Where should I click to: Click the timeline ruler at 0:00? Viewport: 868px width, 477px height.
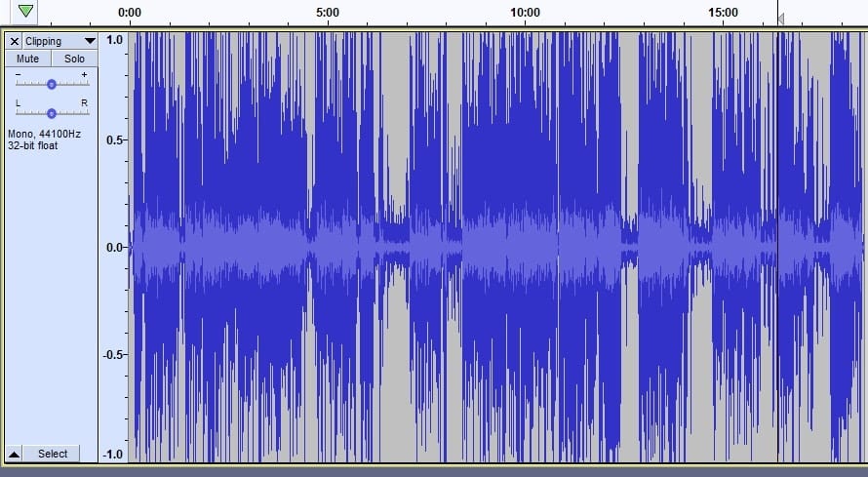pos(130,12)
